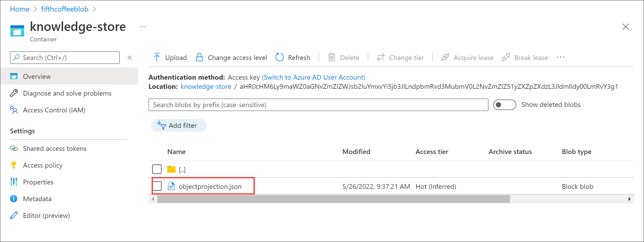
Task: Click the scrollbar right arrow
Action: point(630,199)
